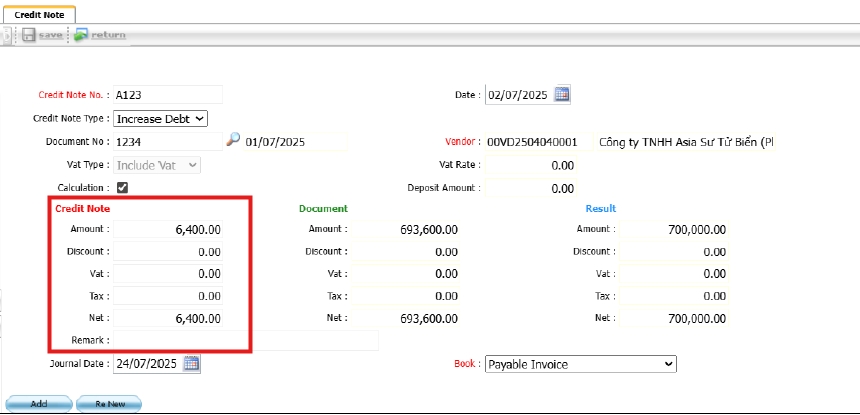
Task: Open the calendar icon beside Journal Date
Action: coord(192,364)
